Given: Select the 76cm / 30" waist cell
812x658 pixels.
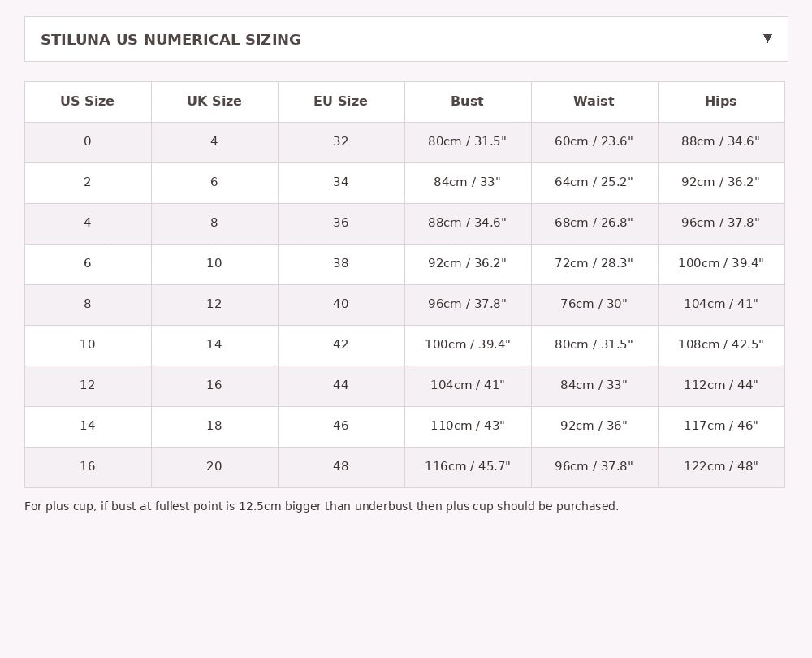Looking at the screenshot, I should click(594, 304).
